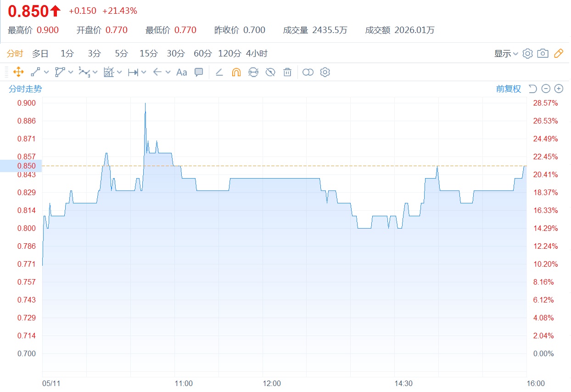The image size is (571, 392).
Task: Open chart settings gear beside 显示
Action: click(x=528, y=54)
